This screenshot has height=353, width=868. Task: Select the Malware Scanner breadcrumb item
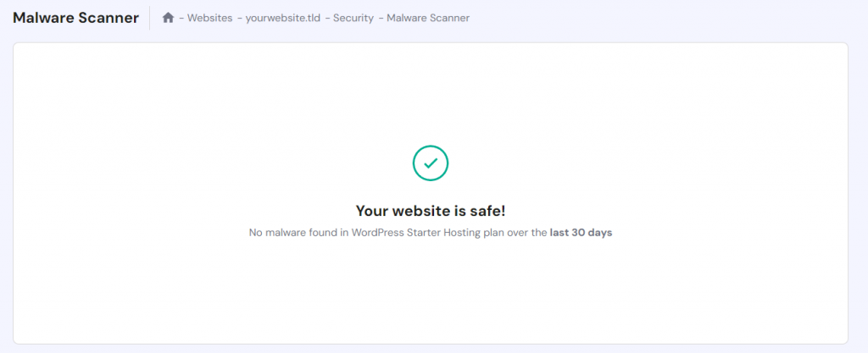pos(428,18)
